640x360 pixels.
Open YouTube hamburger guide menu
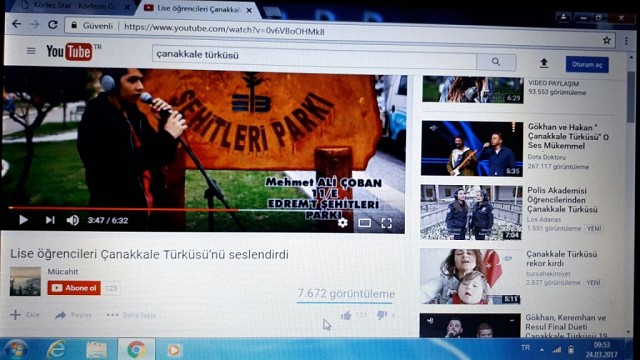31,51
